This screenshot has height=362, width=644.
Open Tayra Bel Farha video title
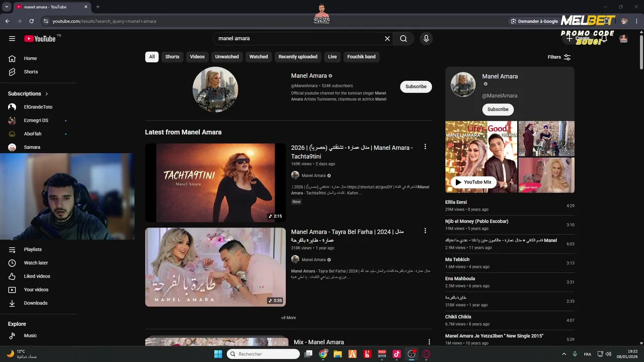click(347, 236)
